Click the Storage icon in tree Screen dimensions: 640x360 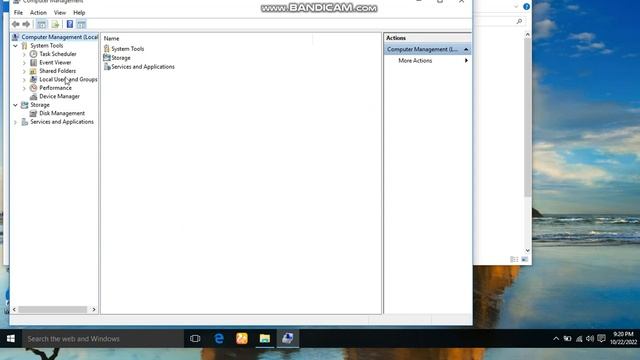(24, 105)
